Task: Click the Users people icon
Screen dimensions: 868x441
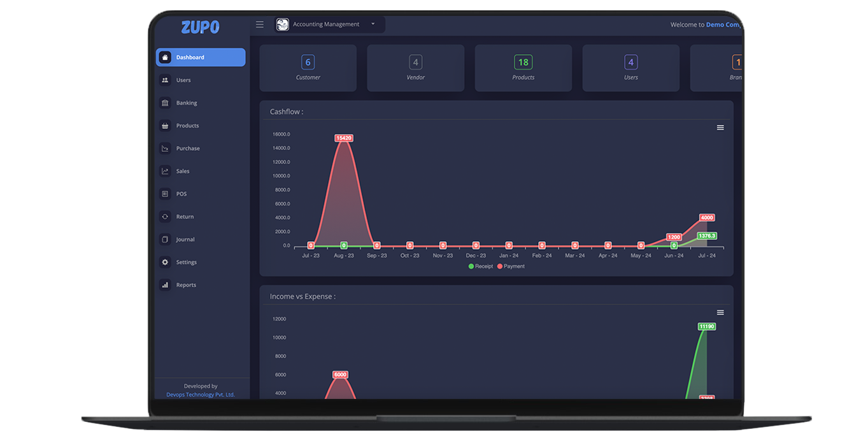Action: click(165, 80)
